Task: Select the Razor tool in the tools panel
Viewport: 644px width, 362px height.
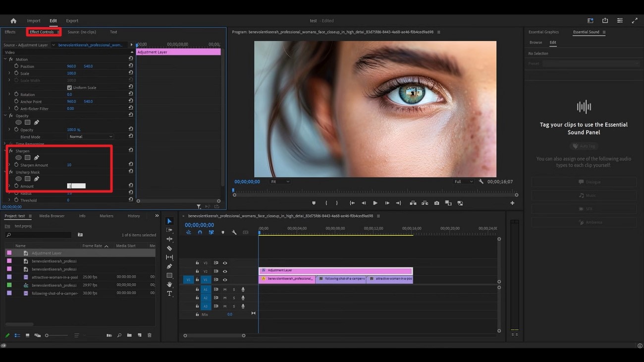Action: (169, 248)
